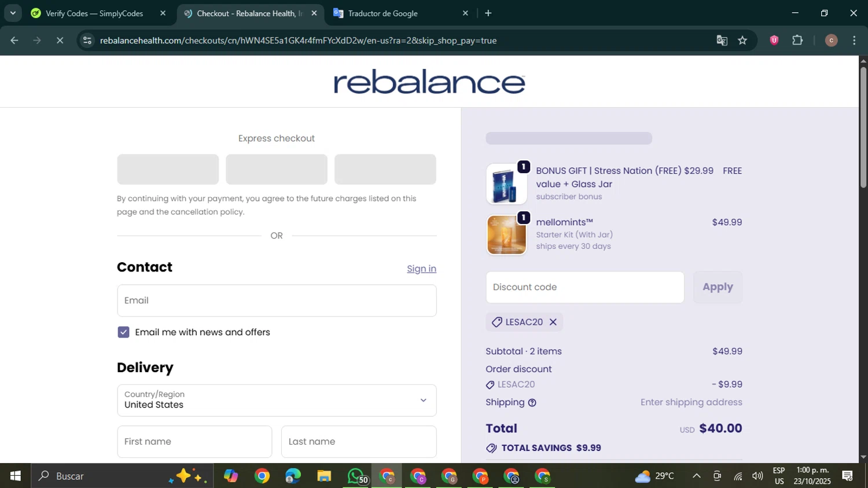Open the Chrome three-dot menu

tap(854, 41)
